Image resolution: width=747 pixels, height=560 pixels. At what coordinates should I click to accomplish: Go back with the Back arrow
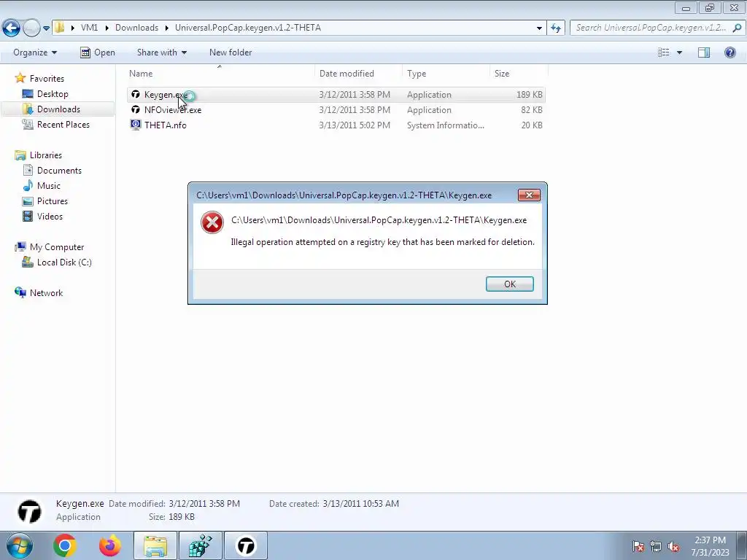coord(12,28)
